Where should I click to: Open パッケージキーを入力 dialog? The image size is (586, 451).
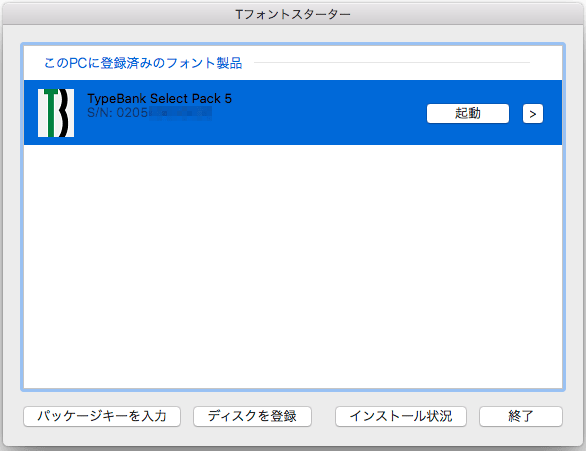click(102, 416)
